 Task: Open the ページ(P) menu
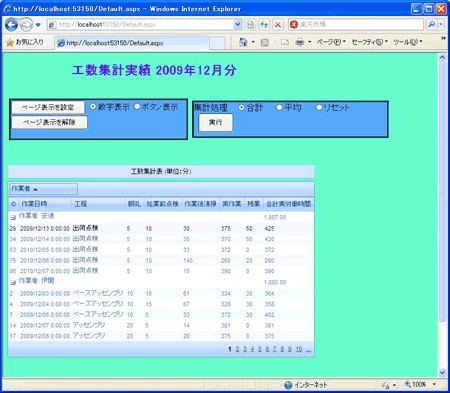coord(331,42)
